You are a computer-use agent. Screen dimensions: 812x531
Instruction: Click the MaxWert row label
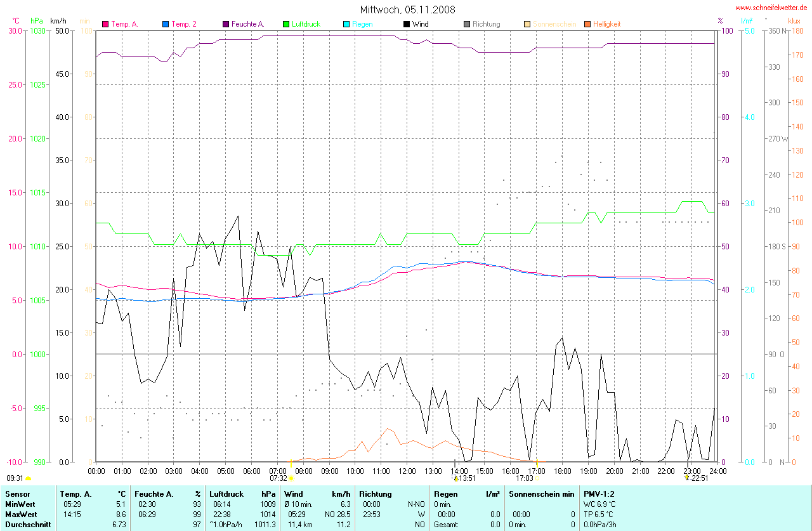click(22, 514)
